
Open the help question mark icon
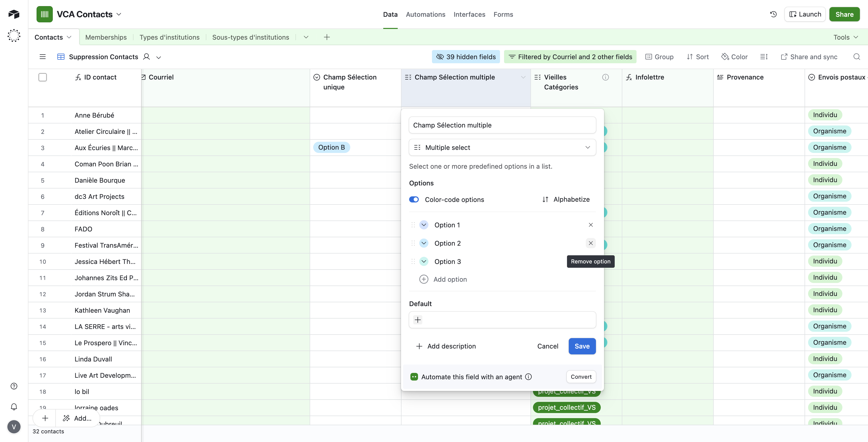click(x=14, y=386)
